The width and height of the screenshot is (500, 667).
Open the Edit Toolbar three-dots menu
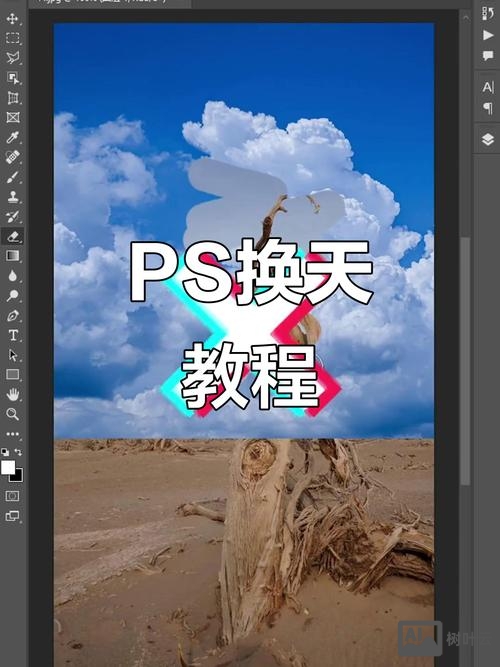pyautogui.click(x=12, y=434)
